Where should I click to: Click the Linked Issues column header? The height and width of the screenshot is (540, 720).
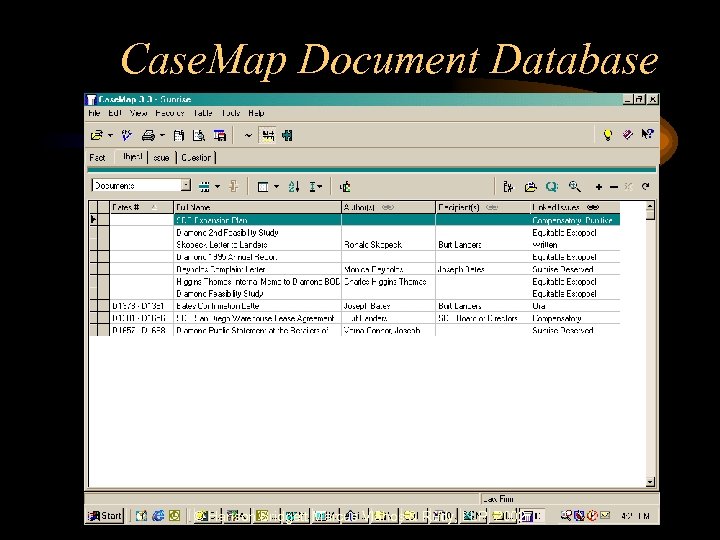point(575,208)
